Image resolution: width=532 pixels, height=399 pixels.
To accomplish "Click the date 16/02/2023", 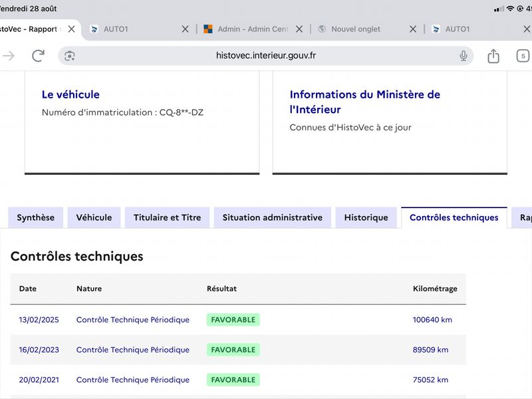I will coord(39,350).
